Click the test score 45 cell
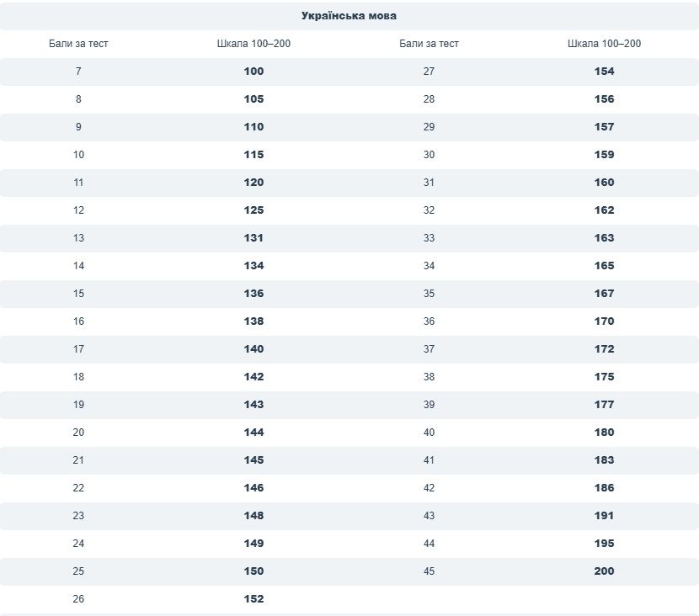The height and width of the screenshot is (616, 699). point(429,571)
